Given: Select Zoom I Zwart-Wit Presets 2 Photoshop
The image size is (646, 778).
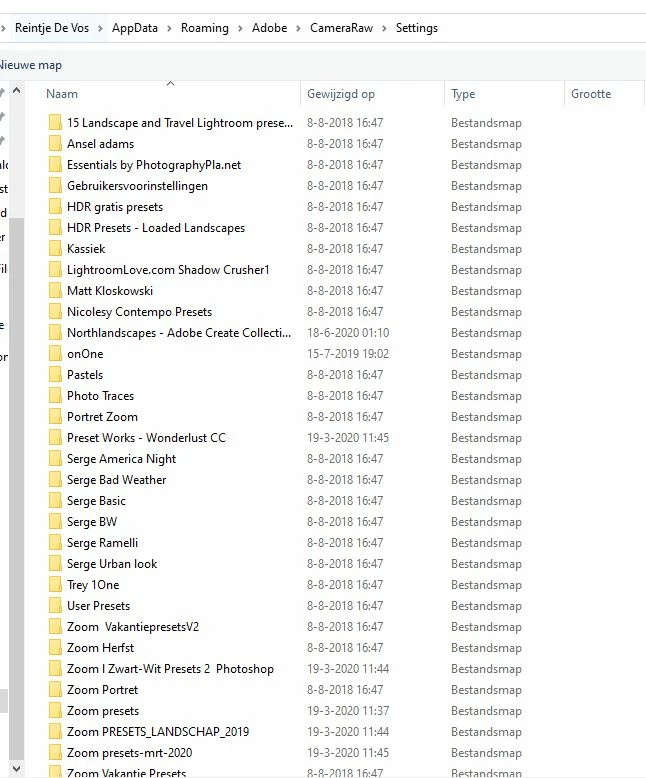Looking at the screenshot, I should (170, 669).
